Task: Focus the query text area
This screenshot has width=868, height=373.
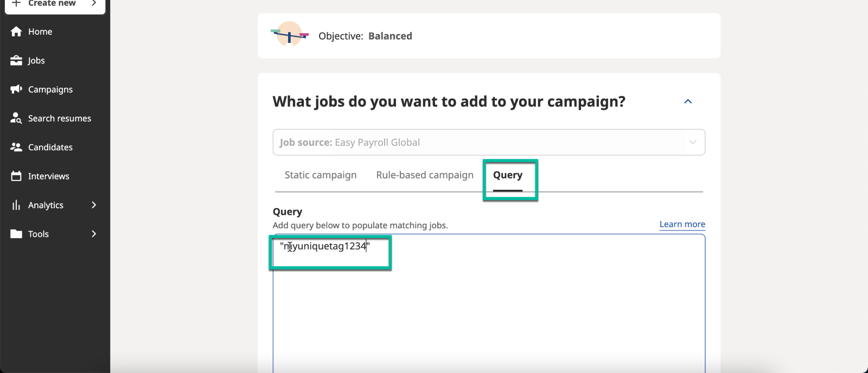Action: (x=489, y=304)
